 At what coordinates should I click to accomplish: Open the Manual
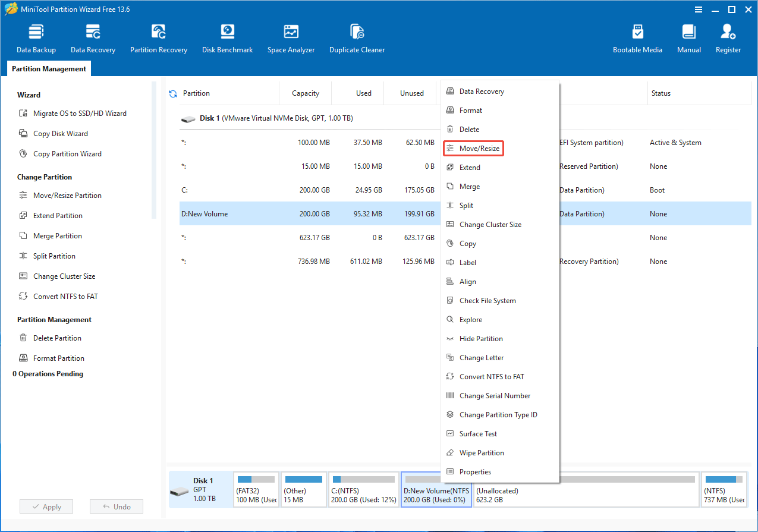point(689,39)
